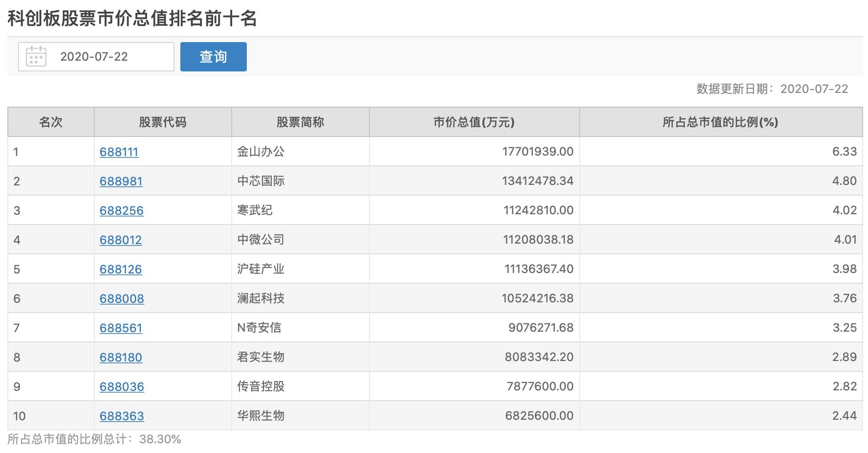Viewport: 868px width, 453px height.
Task: Open stock code link 688012
Action: click(x=121, y=240)
